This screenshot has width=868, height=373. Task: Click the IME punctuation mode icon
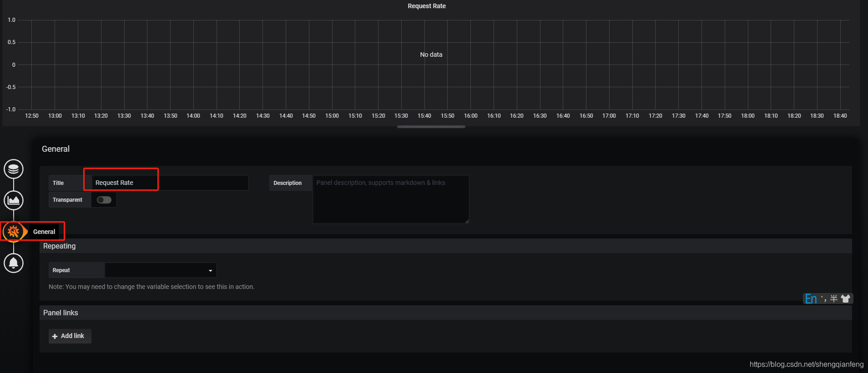pyautogui.click(x=823, y=299)
